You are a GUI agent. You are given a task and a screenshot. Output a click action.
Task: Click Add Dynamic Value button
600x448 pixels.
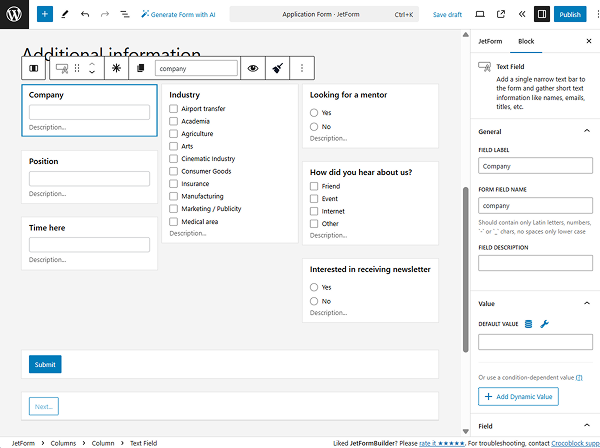coord(518,396)
